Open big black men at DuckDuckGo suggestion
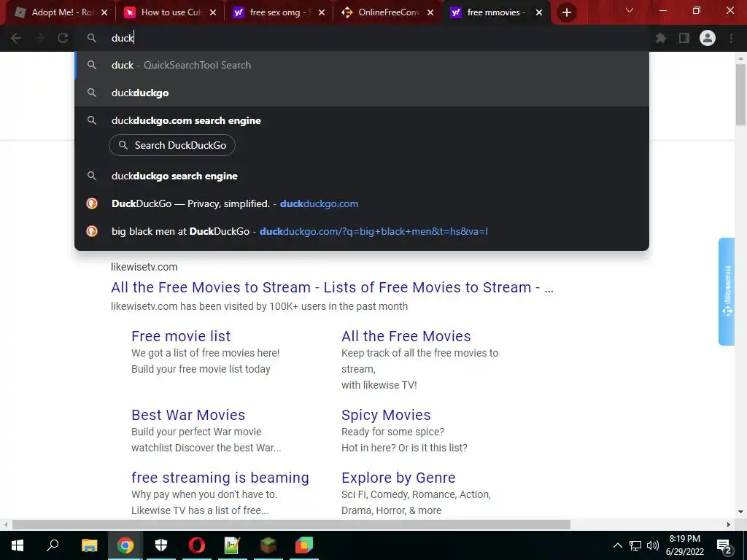The image size is (747, 560). [362, 231]
